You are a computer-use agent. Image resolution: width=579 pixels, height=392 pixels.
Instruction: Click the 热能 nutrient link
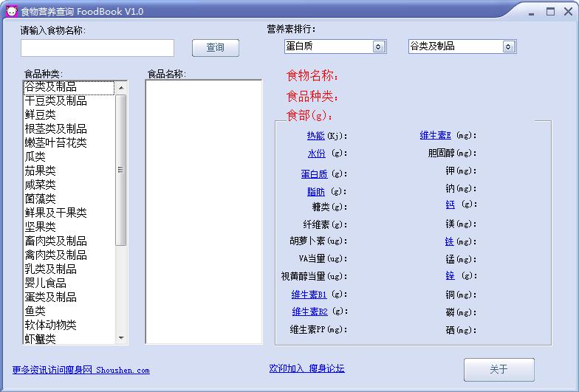pos(316,136)
